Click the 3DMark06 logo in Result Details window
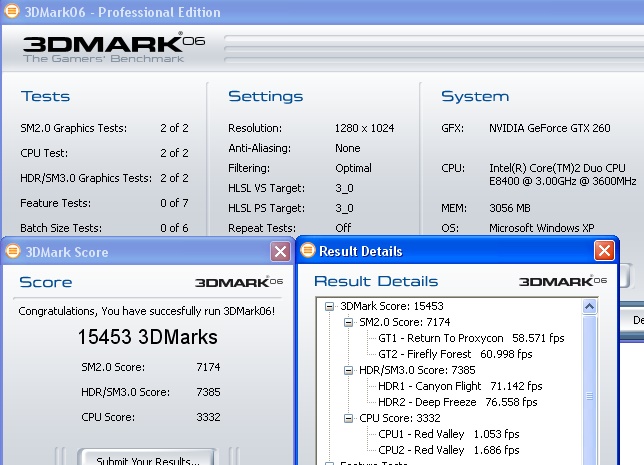Viewport: 644px width, 465px height. 563,281
